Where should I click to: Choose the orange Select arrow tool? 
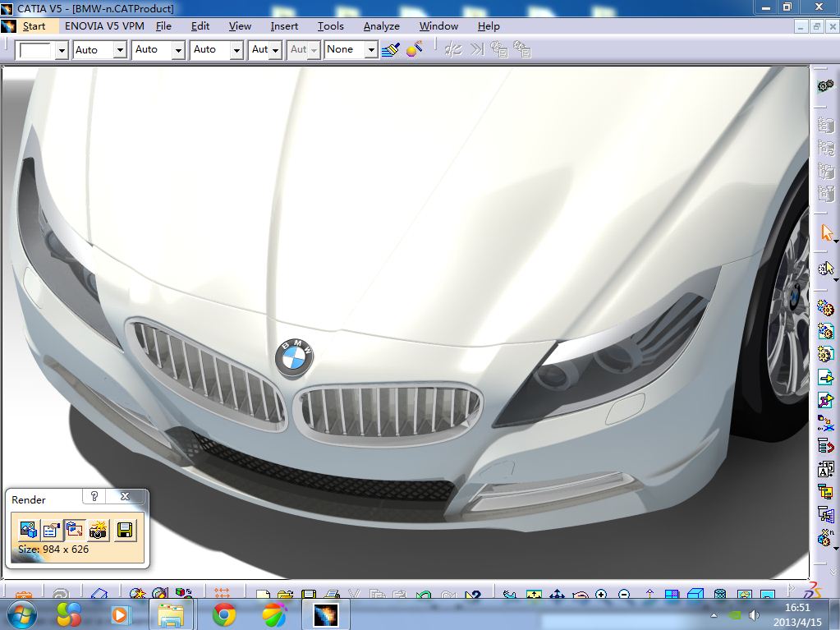[827, 233]
